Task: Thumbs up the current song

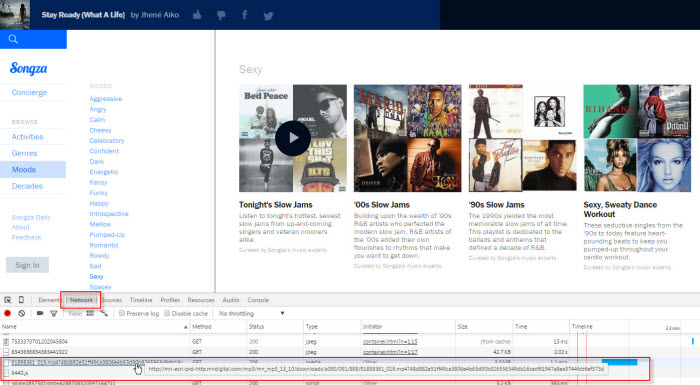Action: (x=197, y=15)
